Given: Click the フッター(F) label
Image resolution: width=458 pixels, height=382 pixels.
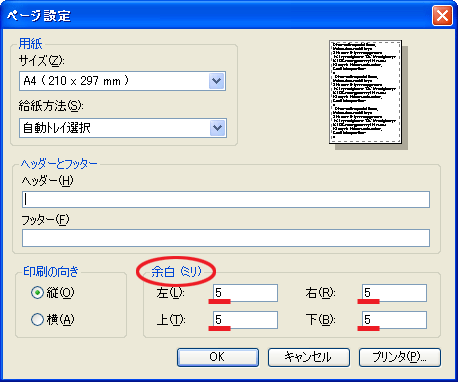Looking at the screenshot, I should (x=45, y=220).
